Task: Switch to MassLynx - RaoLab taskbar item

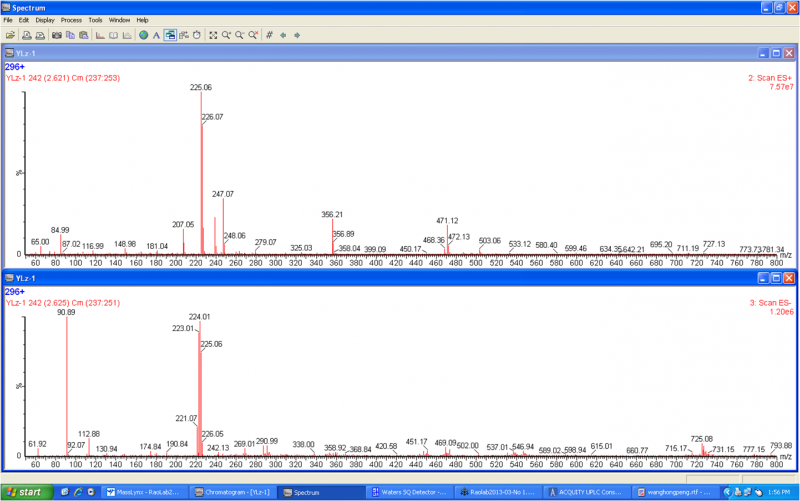Action: coord(144,492)
